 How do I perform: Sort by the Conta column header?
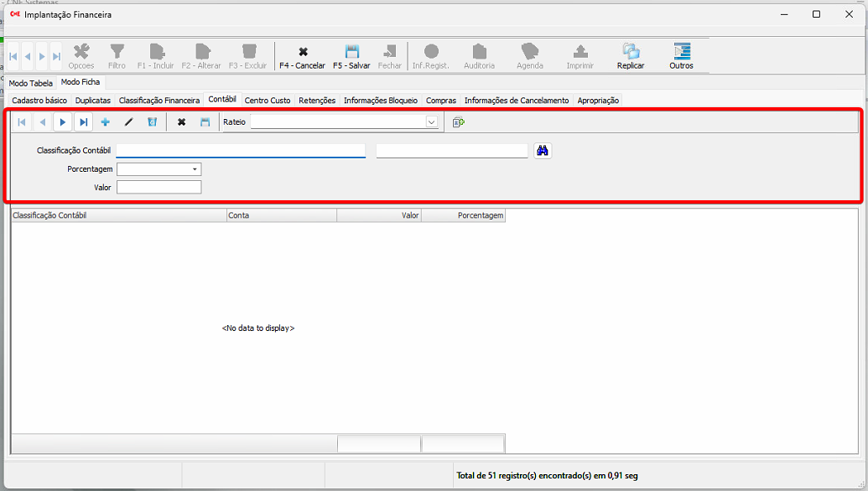point(281,215)
